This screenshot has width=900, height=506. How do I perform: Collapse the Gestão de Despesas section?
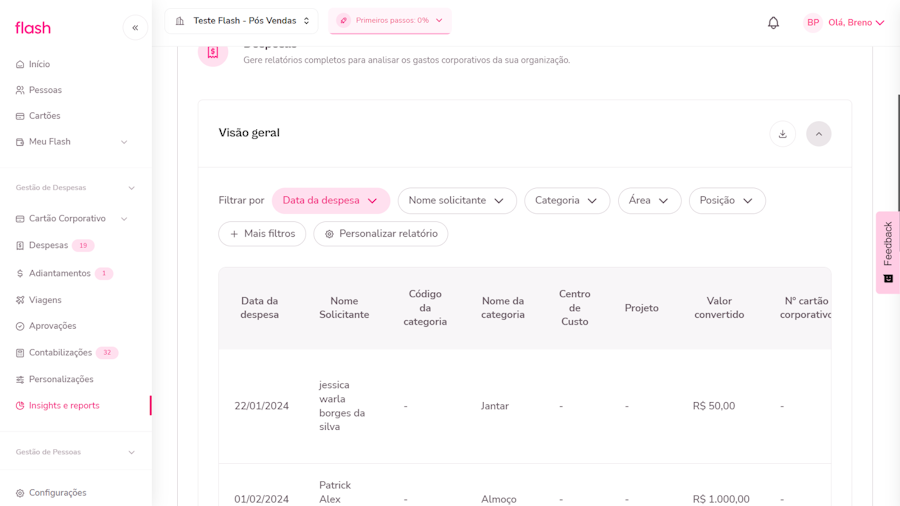131,188
